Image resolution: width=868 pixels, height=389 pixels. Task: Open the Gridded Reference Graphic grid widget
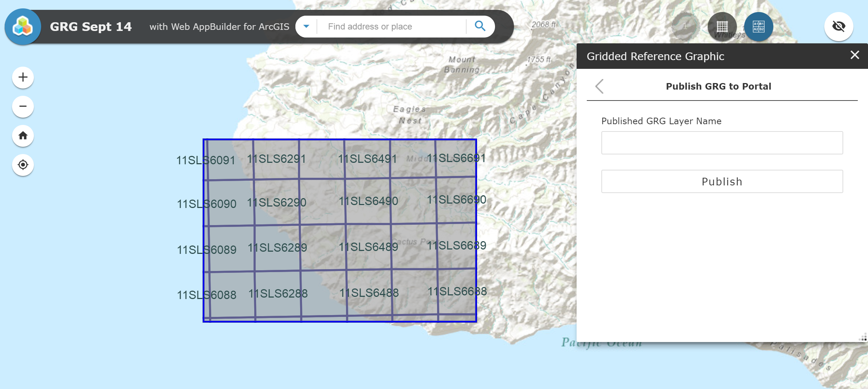pos(722,26)
